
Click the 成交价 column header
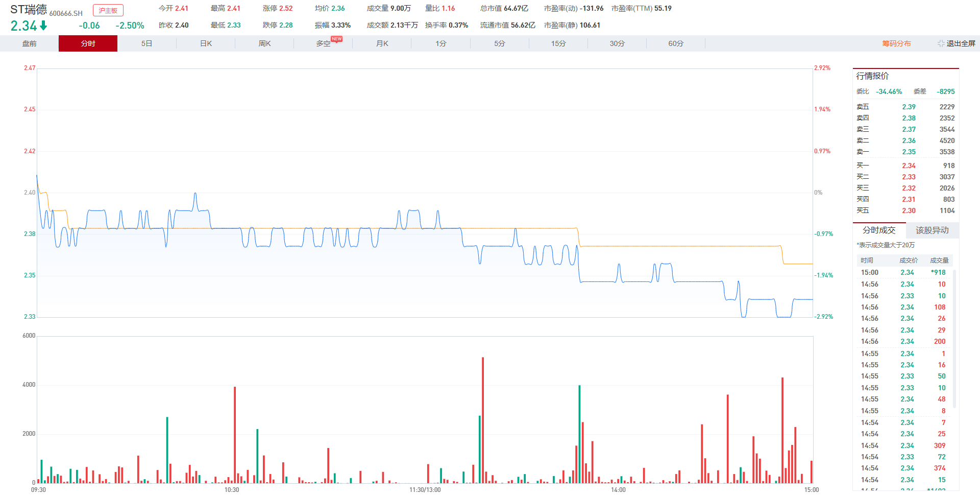tap(909, 261)
